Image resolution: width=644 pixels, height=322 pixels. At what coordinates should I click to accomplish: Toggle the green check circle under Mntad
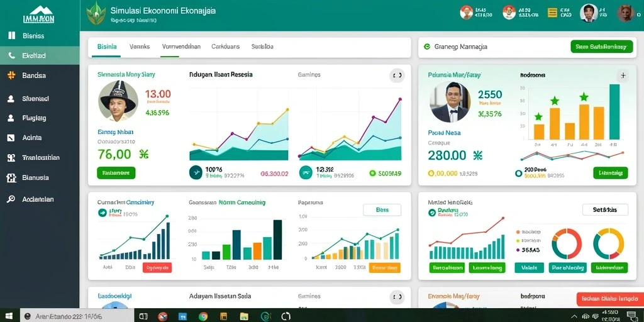(x=431, y=213)
